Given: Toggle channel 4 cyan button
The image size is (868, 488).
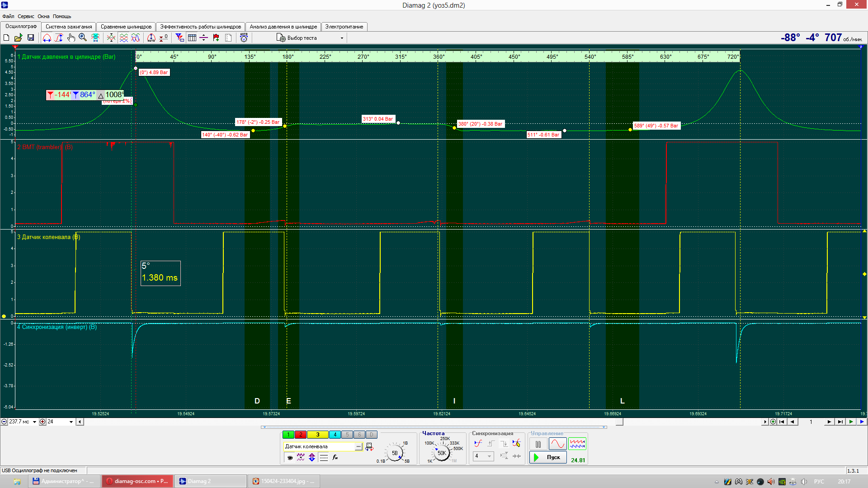Looking at the screenshot, I should click(x=335, y=435).
